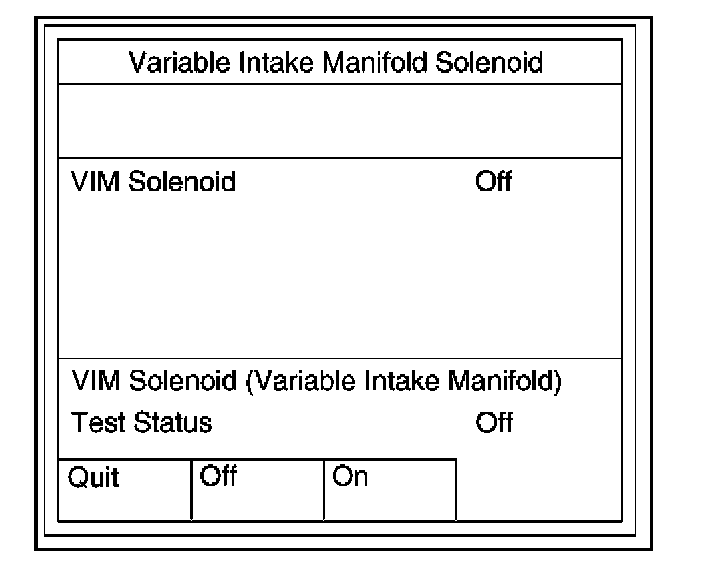Select the Test Status label

(142, 422)
